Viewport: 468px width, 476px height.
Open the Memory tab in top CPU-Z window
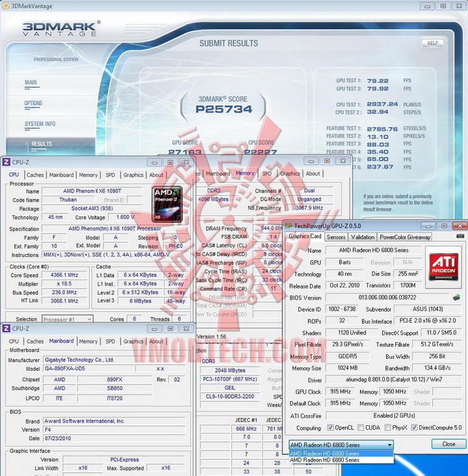point(88,175)
